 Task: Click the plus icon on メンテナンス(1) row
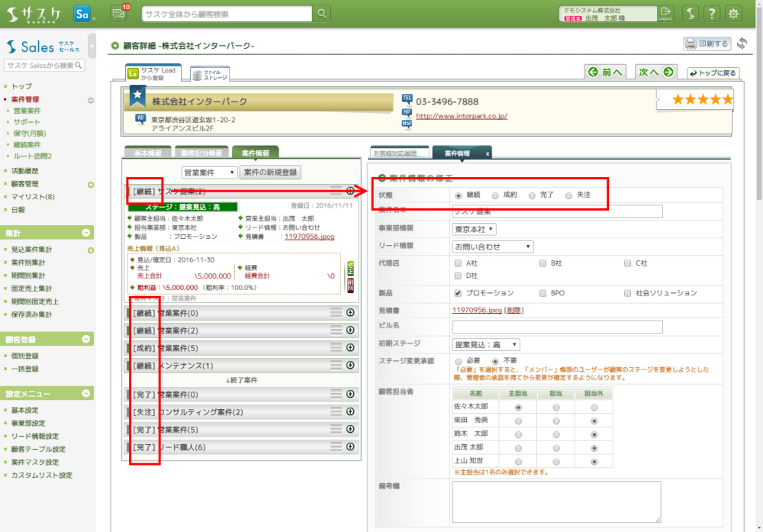click(350, 366)
